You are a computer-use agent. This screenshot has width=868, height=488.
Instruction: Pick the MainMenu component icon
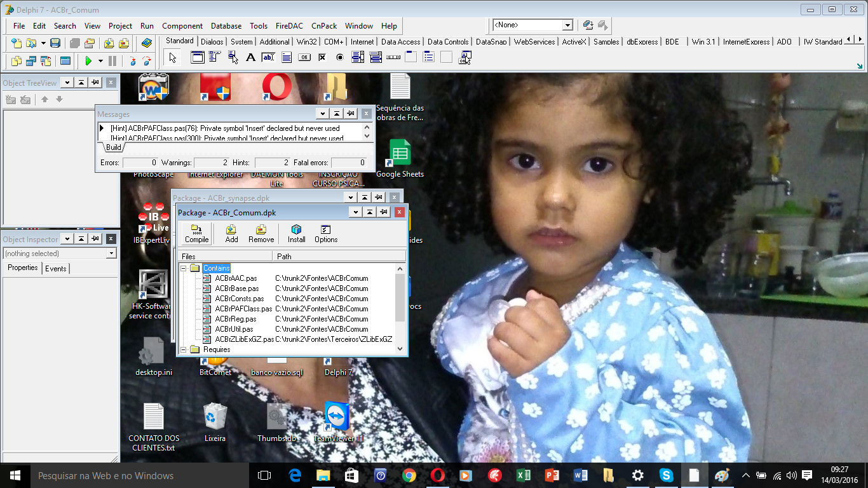click(215, 58)
